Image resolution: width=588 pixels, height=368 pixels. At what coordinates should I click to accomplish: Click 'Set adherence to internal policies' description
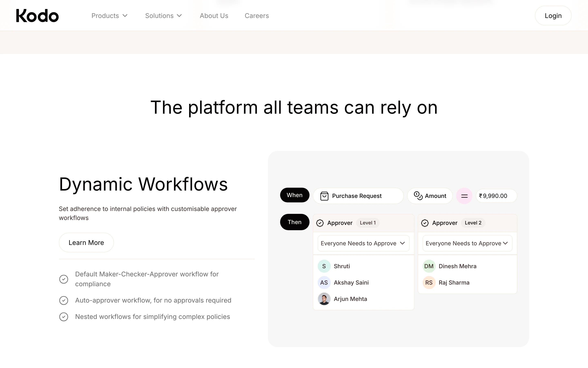click(x=148, y=213)
